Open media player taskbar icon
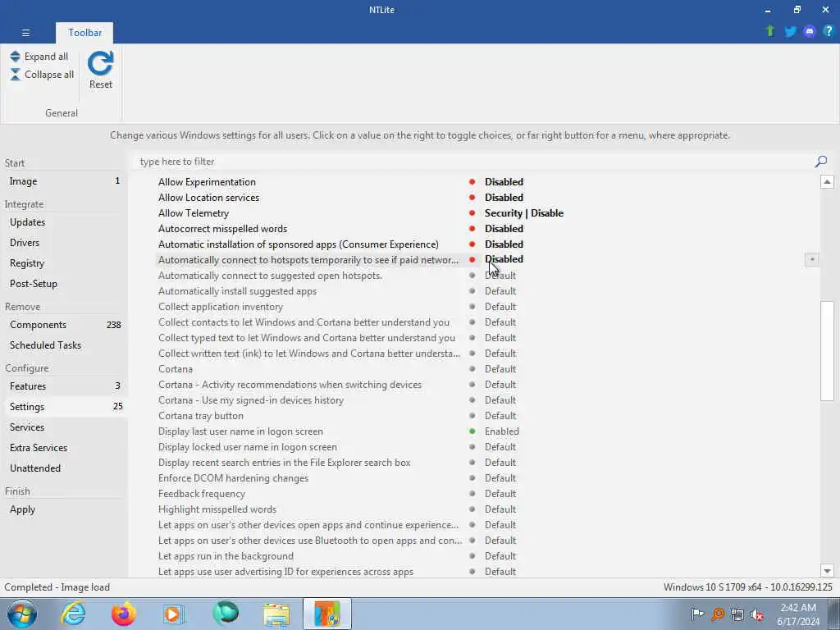The width and height of the screenshot is (840, 630). (x=172, y=614)
